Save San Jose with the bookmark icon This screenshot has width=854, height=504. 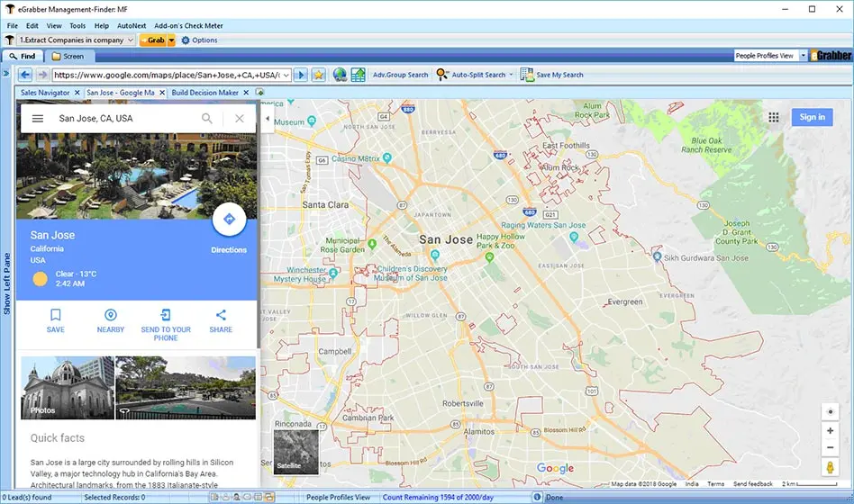click(56, 315)
